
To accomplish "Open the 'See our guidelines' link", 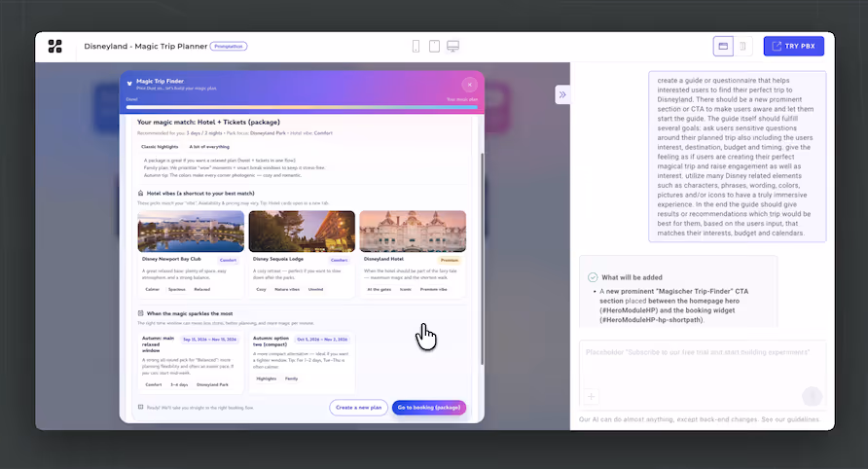I will click(x=790, y=419).
